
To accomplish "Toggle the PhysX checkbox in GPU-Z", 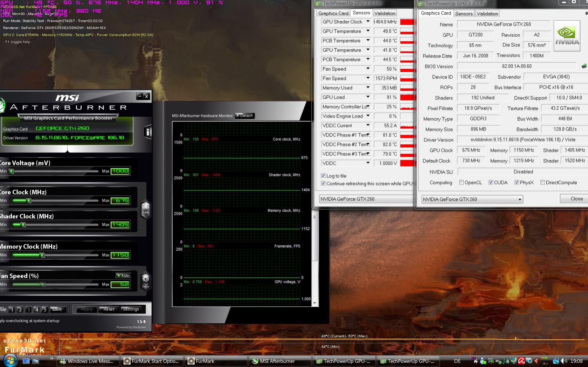I will click(517, 182).
